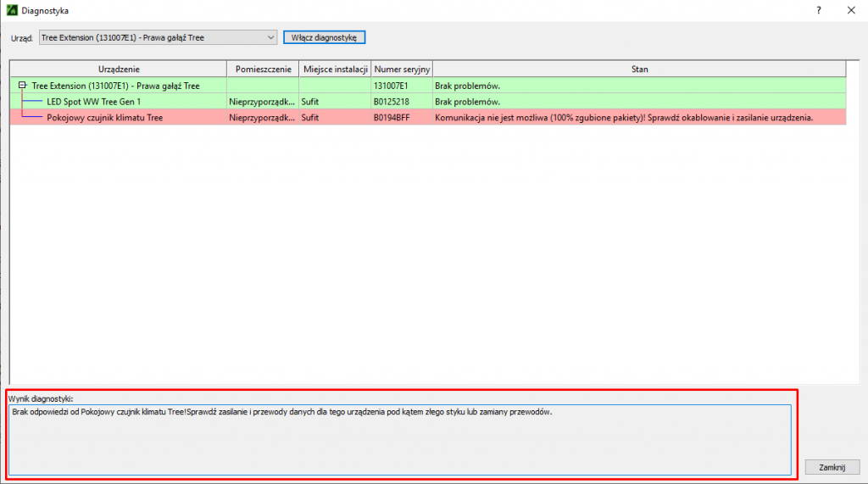This screenshot has width=868, height=484.
Task: Sort by Numer seryjny column header
Action: tap(402, 69)
